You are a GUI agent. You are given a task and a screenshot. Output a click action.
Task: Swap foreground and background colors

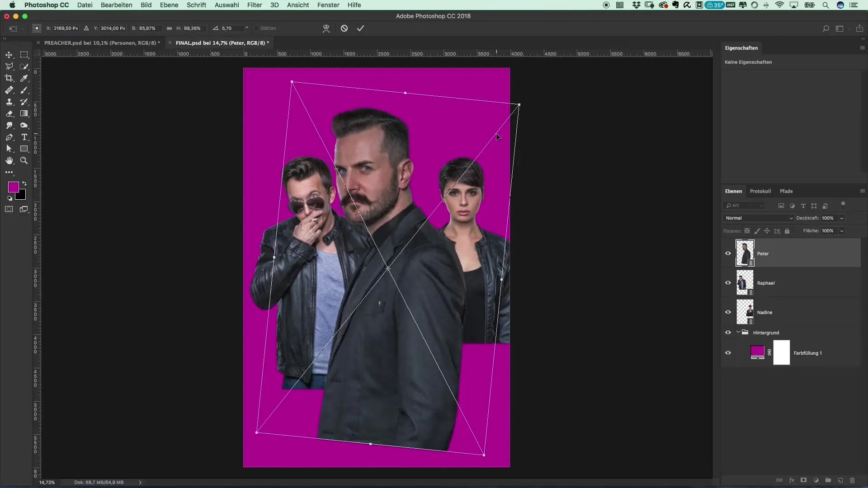coord(24,183)
